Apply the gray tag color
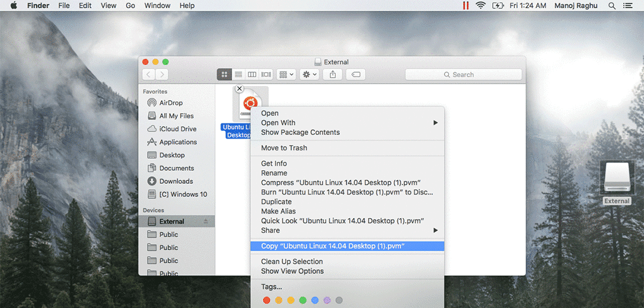Screen dimensions: 644x308 [x=339, y=300]
